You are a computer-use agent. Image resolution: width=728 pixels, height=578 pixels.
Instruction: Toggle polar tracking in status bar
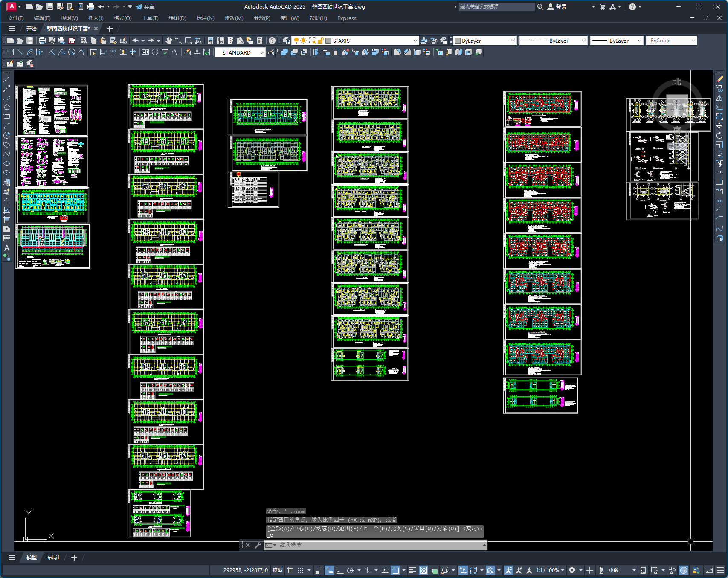350,570
